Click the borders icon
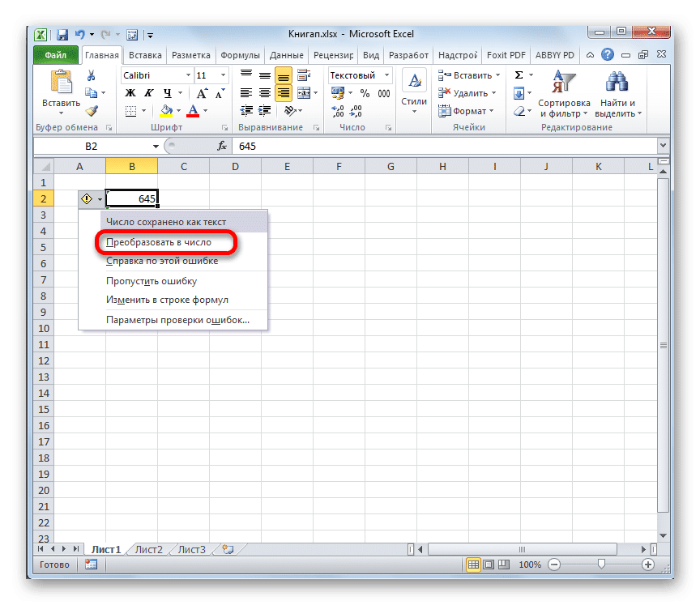The height and width of the screenshot is (605, 700). pyautogui.click(x=130, y=111)
